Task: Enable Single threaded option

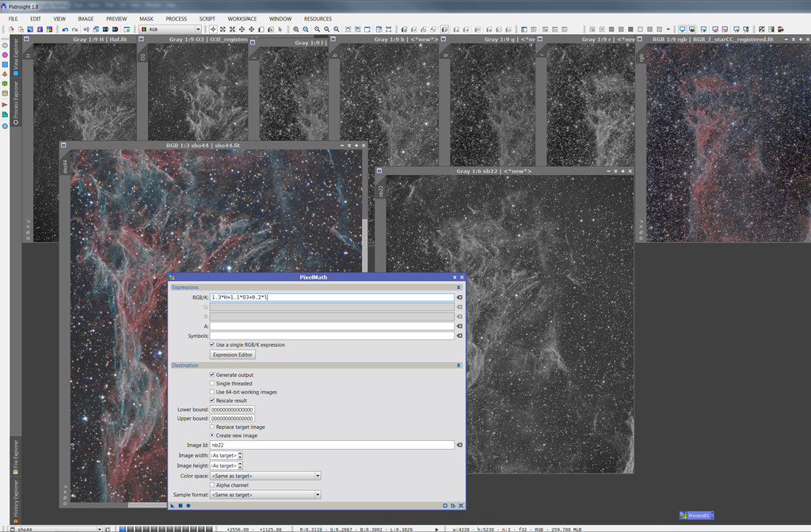Action: point(212,383)
